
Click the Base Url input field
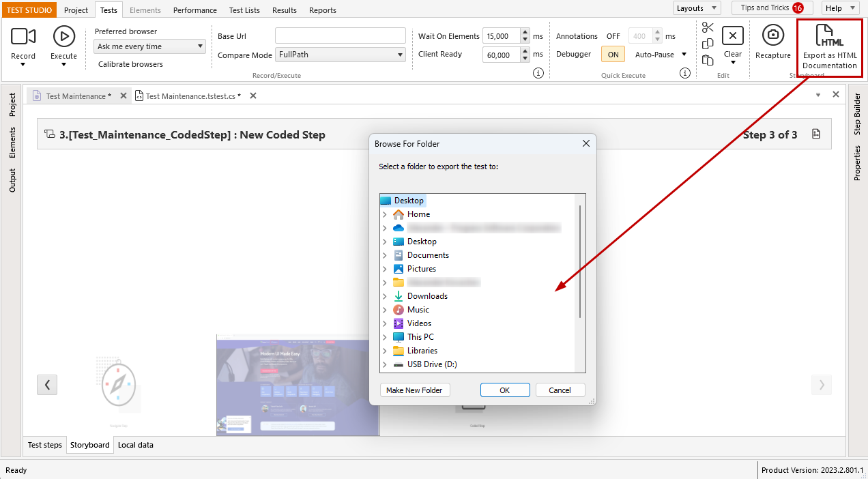pyautogui.click(x=341, y=35)
